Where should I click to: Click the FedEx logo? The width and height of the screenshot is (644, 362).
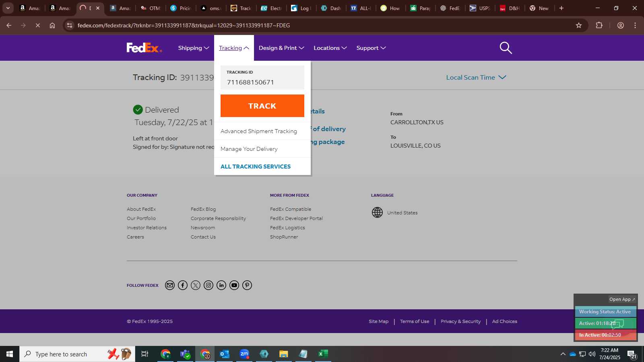[144, 48]
